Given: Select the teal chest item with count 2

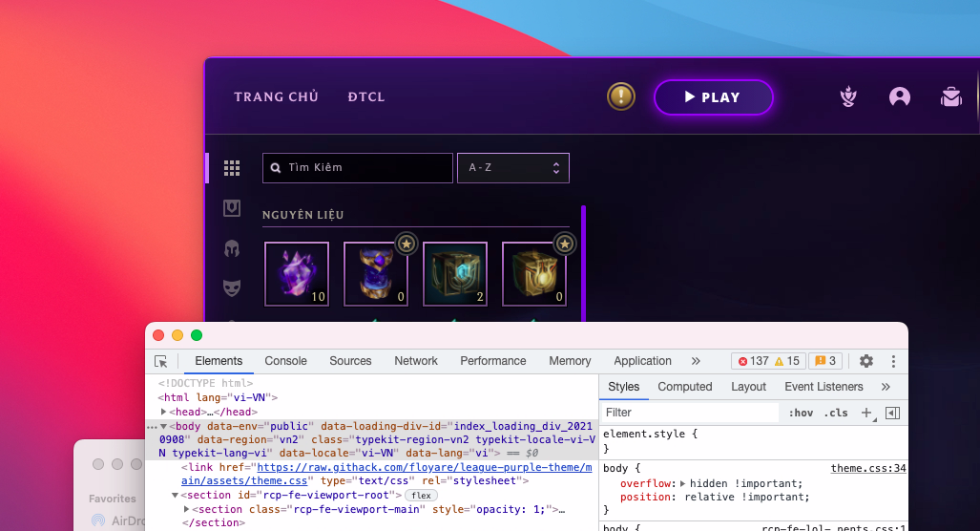Looking at the screenshot, I should (455, 274).
